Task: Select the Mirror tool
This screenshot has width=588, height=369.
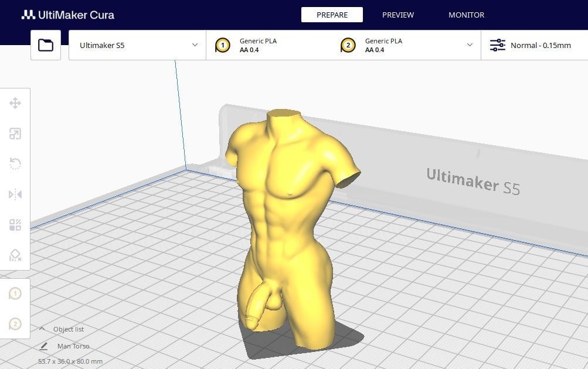Action: tap(15, 194)
